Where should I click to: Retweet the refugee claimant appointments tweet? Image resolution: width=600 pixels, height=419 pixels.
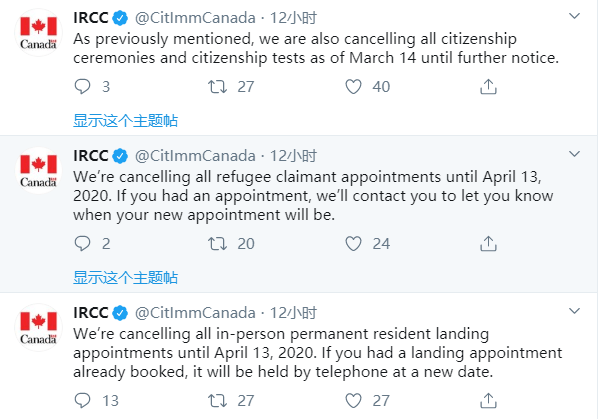pos(216,243)
